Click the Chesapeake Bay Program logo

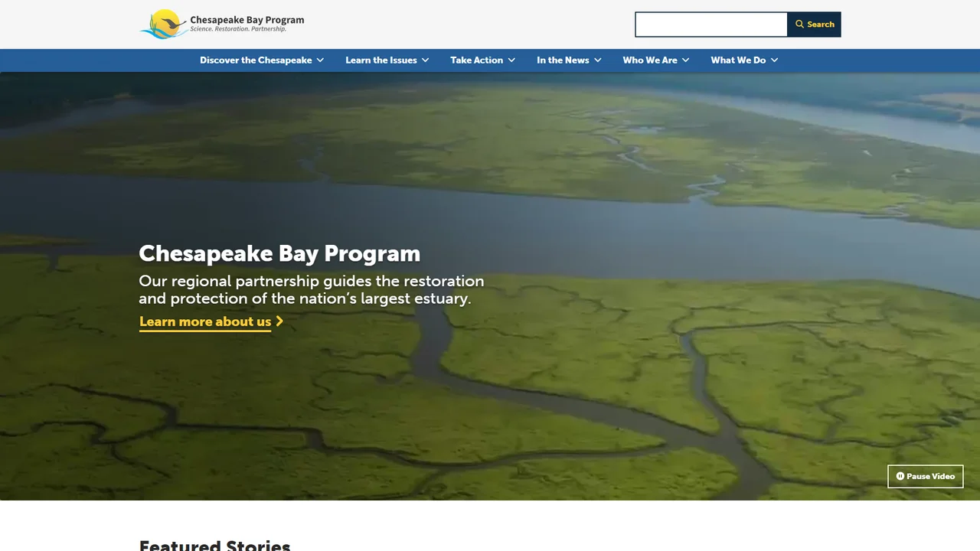221,24
